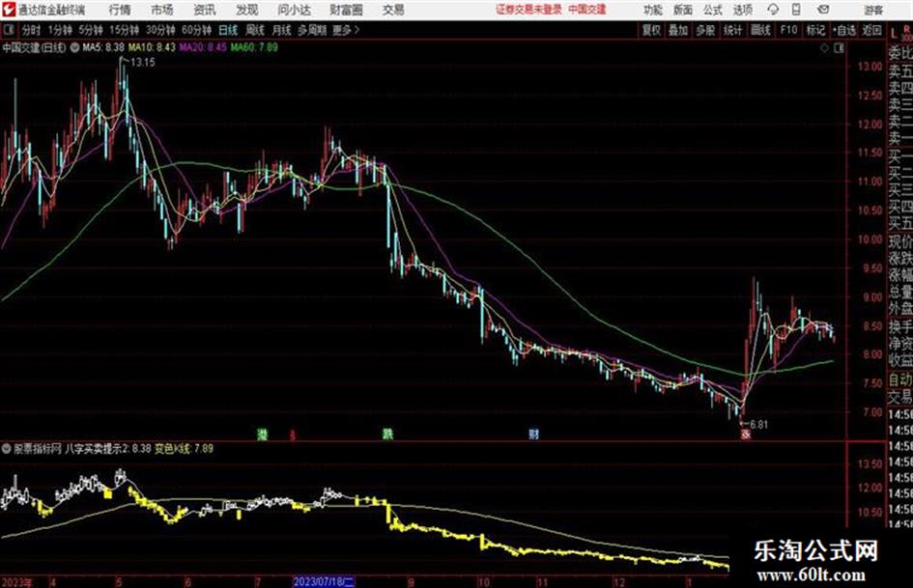Image resolution: width=913 pixels, height=588 pixels.
Task: Click the diamond icon above the chart
Action: click(824, 48)
